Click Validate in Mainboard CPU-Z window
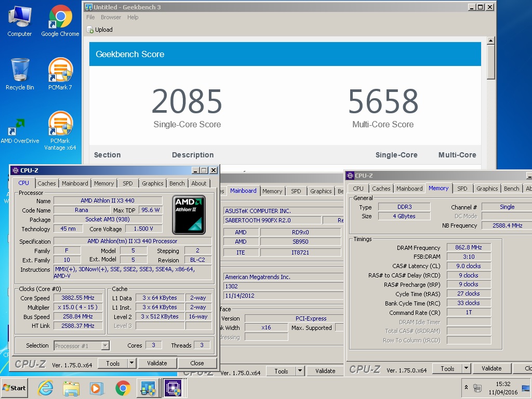Screen dimensions: 532x399 pos(325,371)
